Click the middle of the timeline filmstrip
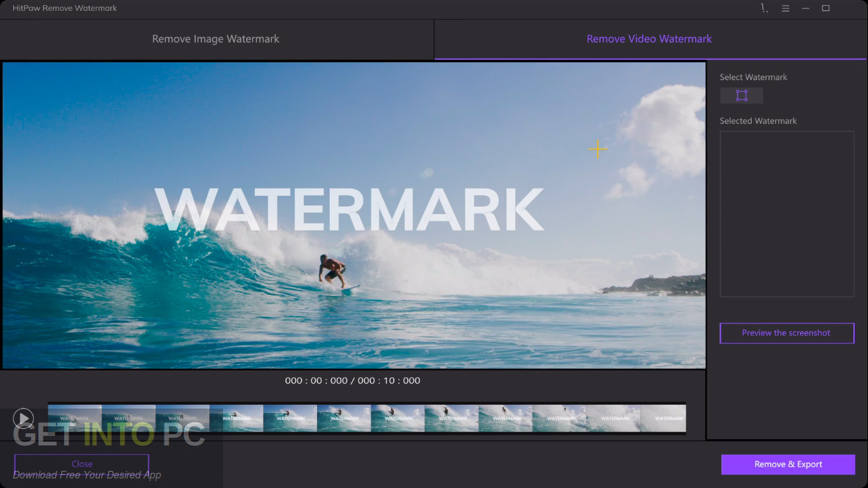Screen dimensions: 868x488 (367, 418)
